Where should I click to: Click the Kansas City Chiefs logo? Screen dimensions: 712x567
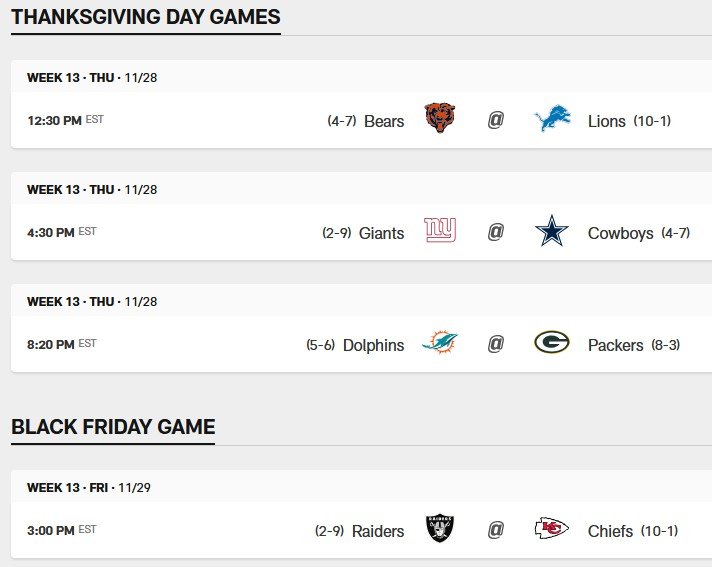[x=552, y=529]
